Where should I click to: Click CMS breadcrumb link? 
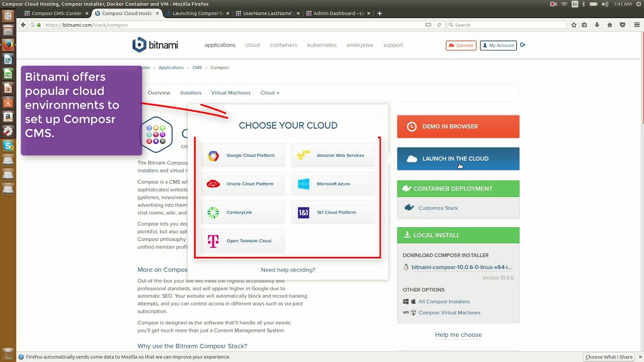pyautogui.click(x=197, y=67)
